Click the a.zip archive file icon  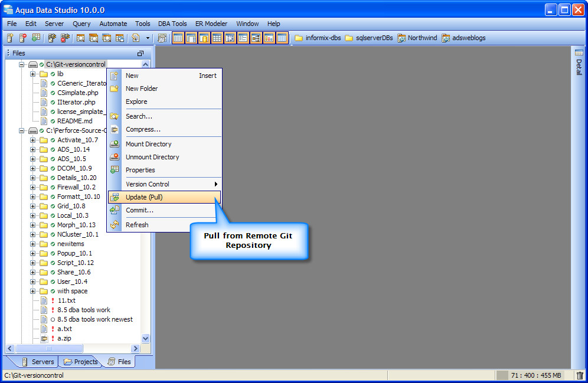[44, 338]
